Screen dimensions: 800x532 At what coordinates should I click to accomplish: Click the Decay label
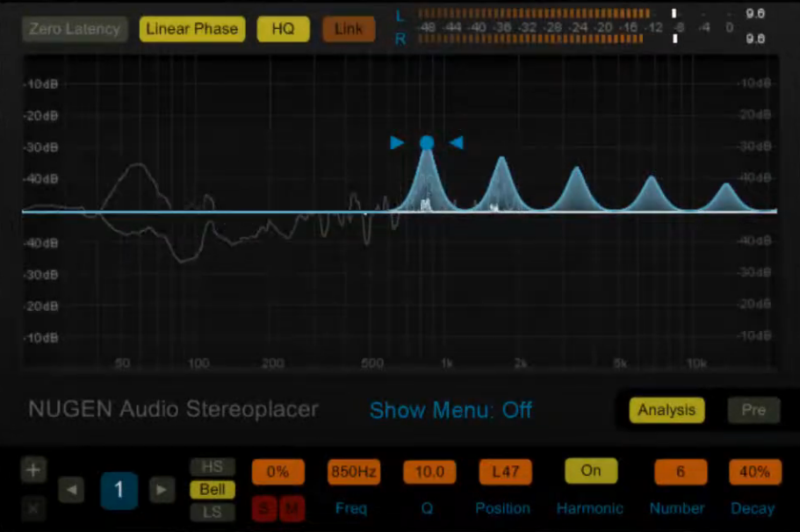tap(753, 508)
